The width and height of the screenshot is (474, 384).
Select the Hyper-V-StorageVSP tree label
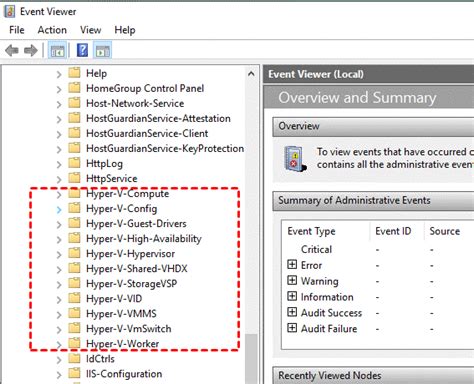pyautogui.click(x=132, y=284)
